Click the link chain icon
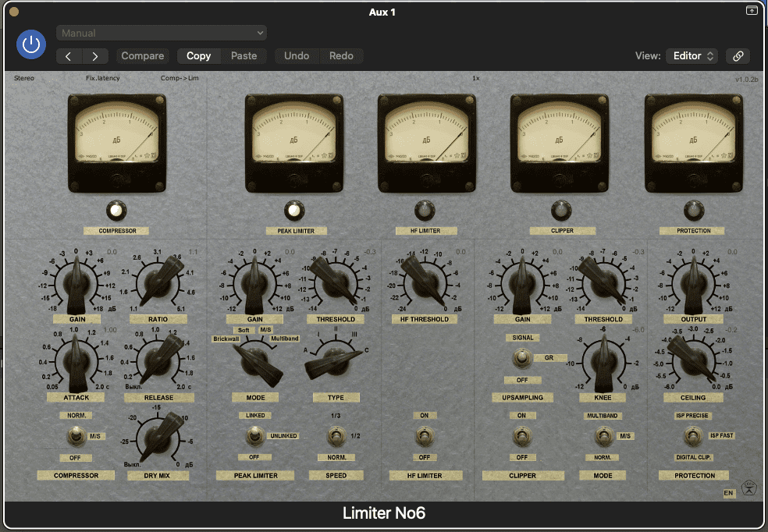 (x=738, y=56)
